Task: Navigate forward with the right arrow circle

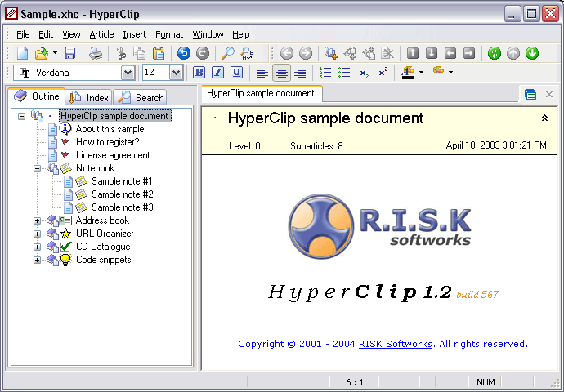Action: (x=306, y=53)
